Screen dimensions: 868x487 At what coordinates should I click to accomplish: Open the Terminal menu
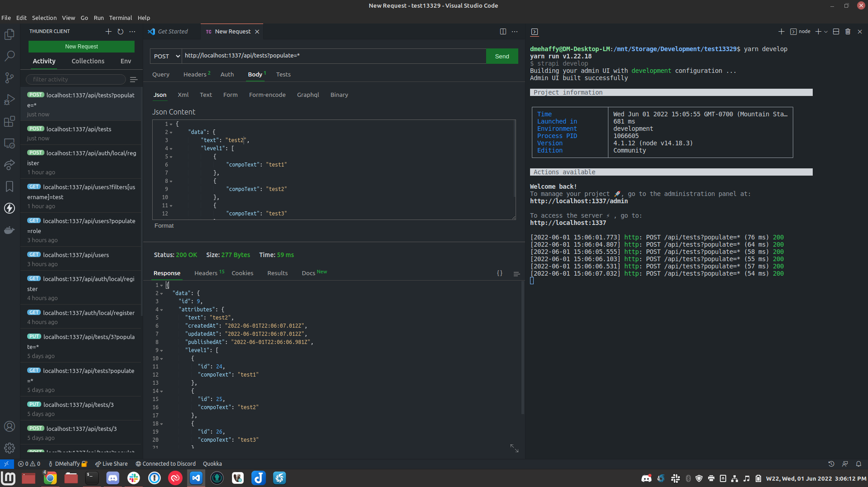coord(120,18)
